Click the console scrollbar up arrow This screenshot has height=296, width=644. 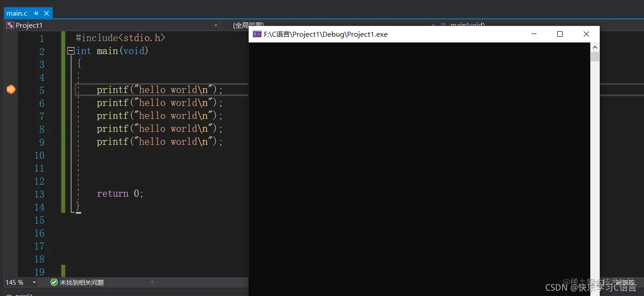click(595, 47)
